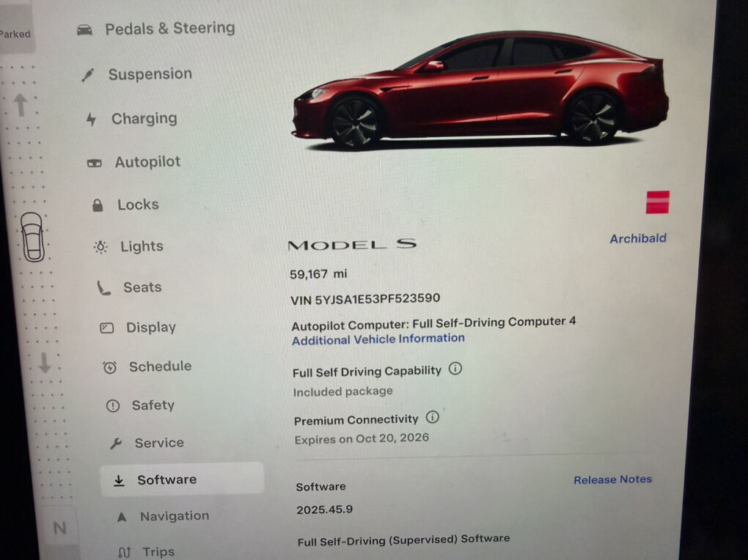
Task: Click the Premium Connectivity info icon
Action: pos(432,417)
